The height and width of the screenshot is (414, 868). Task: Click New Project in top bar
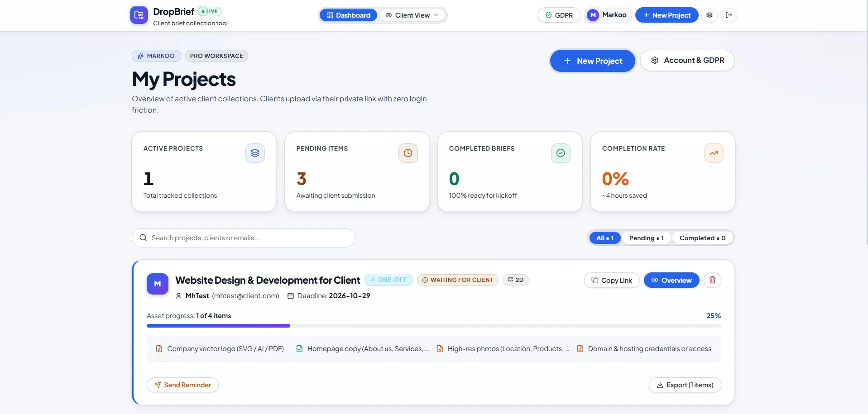667,15
